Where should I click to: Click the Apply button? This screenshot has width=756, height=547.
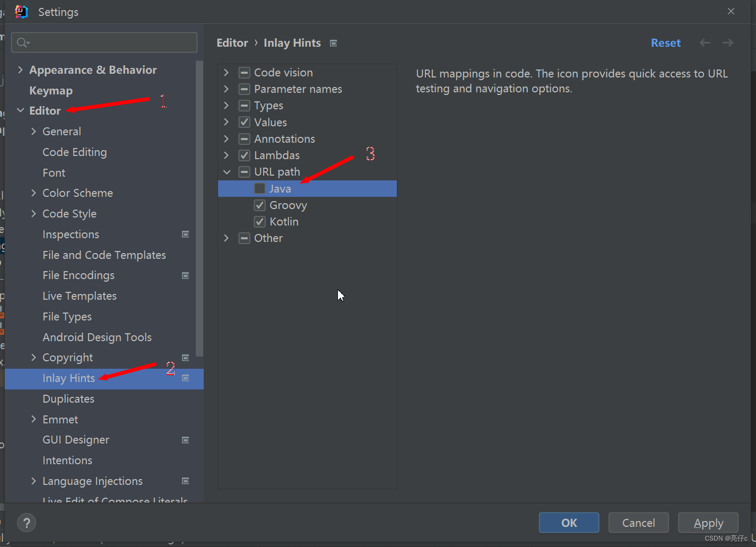pos(708,523)
